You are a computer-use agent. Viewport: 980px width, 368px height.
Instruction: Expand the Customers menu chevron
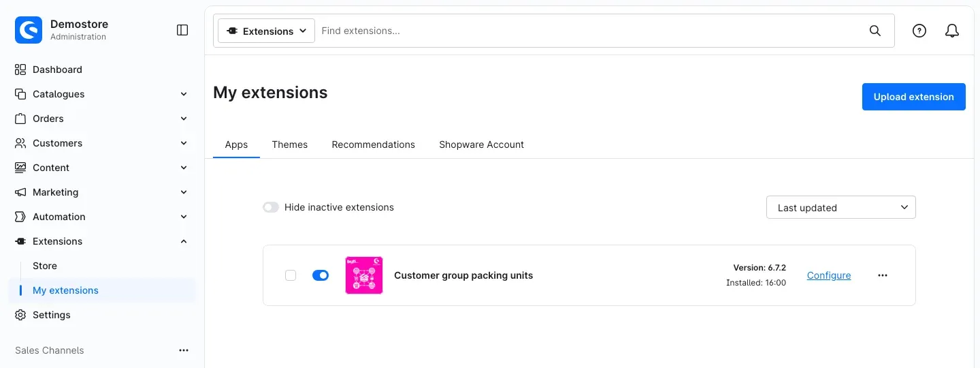coord(184,143)
